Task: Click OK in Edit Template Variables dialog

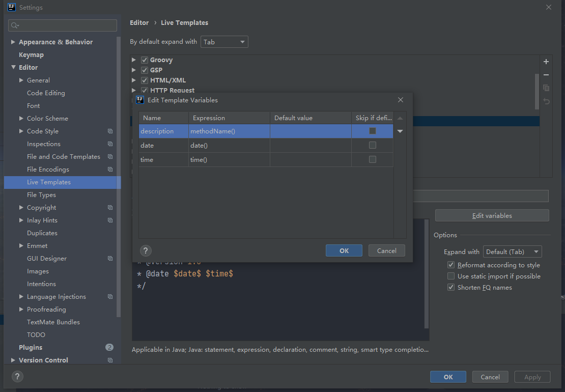Action: coord(344,250)
